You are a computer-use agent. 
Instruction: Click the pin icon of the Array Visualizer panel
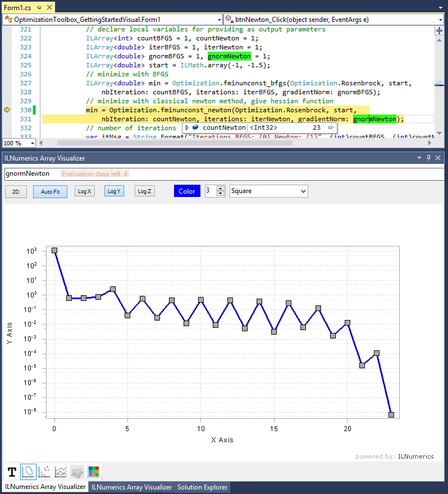click(428, 158)
